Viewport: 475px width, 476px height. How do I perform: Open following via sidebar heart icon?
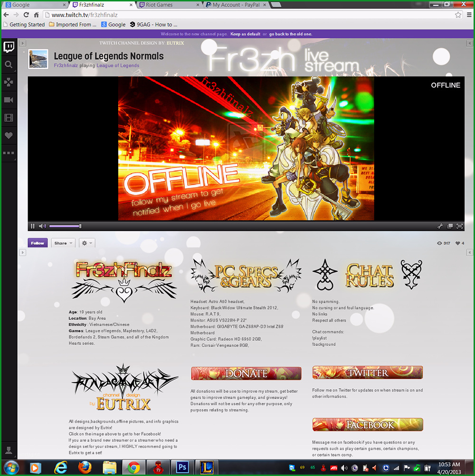pyautogui.click(x=9, y=135)
